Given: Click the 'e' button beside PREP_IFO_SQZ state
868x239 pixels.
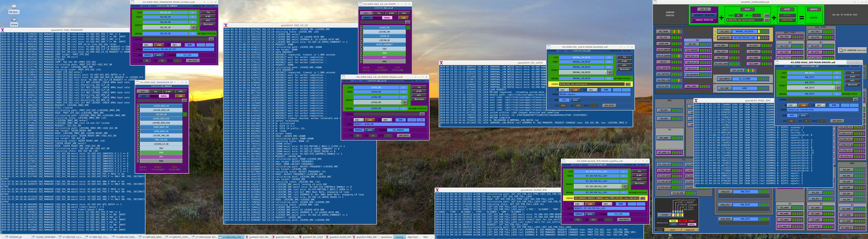Looking at the screenshot, I should point(138,140).
